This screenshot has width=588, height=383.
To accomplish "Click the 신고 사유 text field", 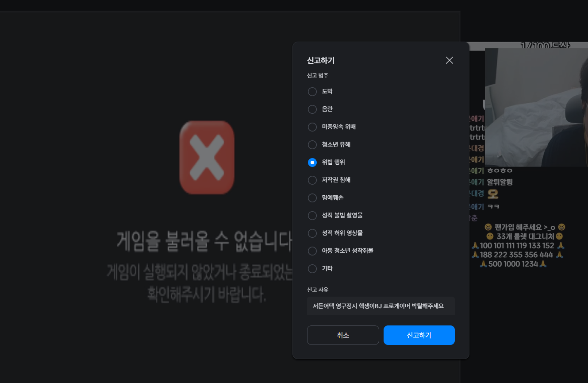I will (x=380, y=306).
